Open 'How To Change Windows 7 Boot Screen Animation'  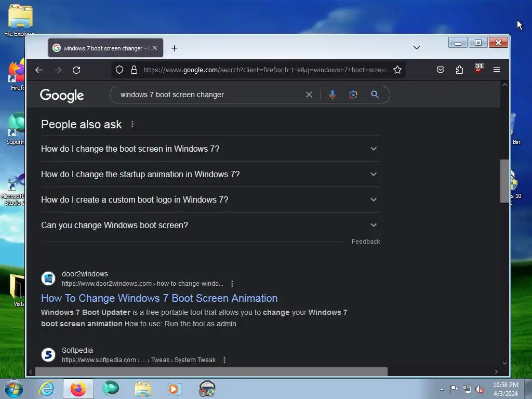point(159,298)
